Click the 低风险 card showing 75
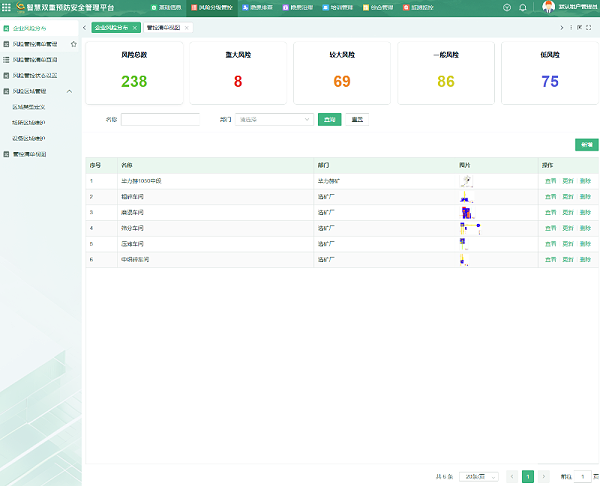The height and width of the screenshot is (486, 600). coord(550,73)
